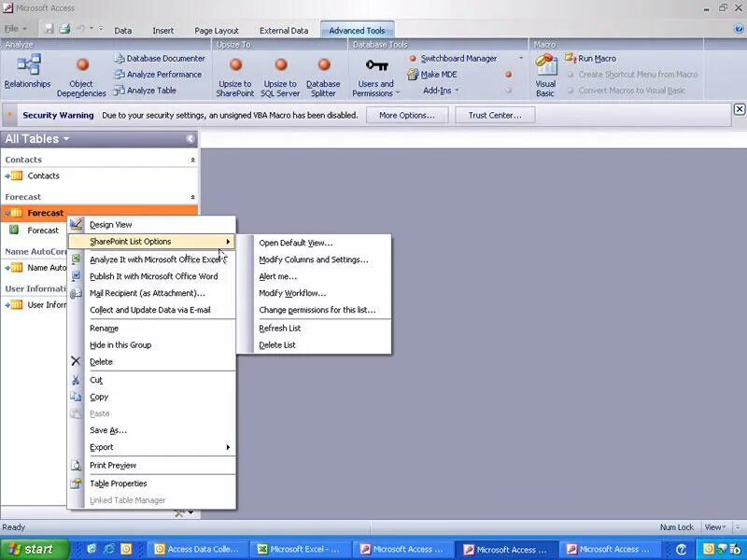747x560 pixels.
Task: Click the Print Preview magnifier icon
Action: 76,465
